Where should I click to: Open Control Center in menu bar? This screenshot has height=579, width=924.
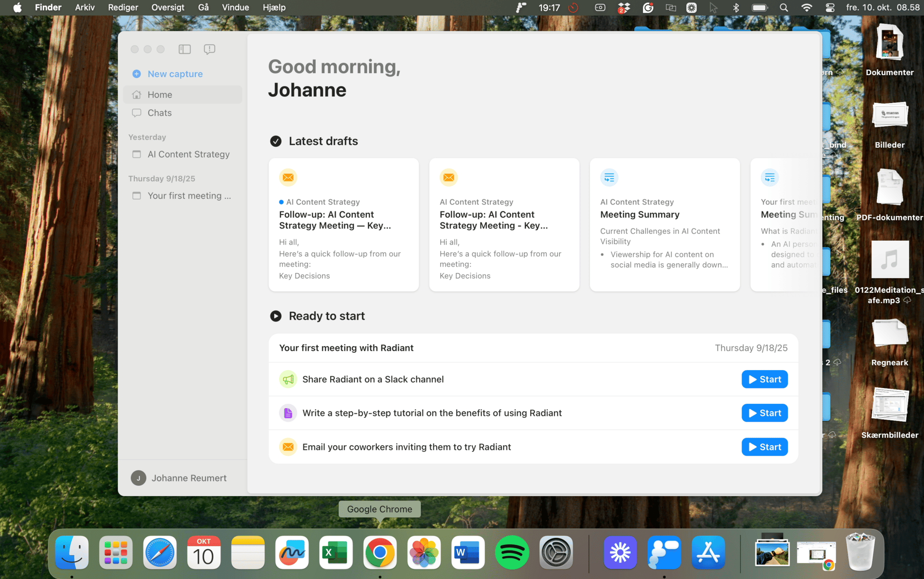pos(830,7)
